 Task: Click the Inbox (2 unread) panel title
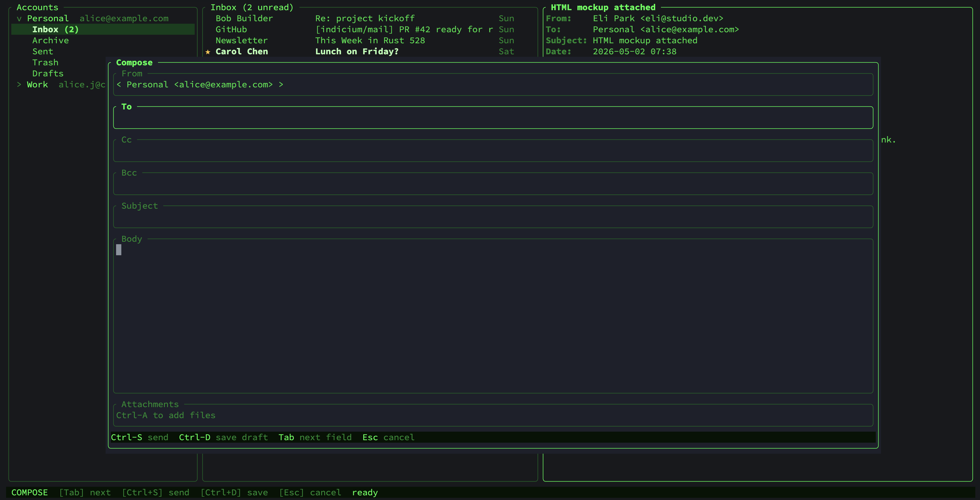[252, 8]
